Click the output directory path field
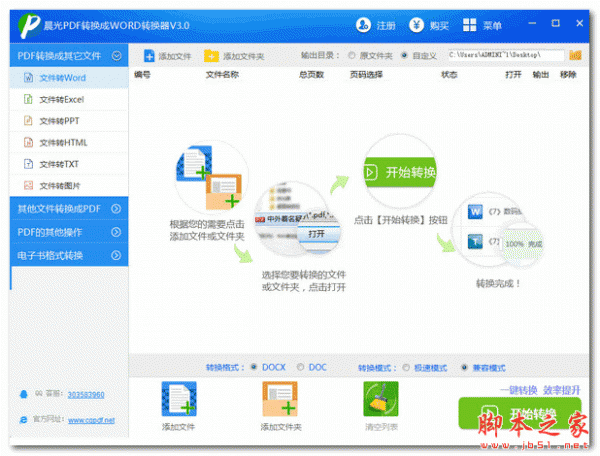The width and height of the screenshot is (600, 456). click(506, 55)
